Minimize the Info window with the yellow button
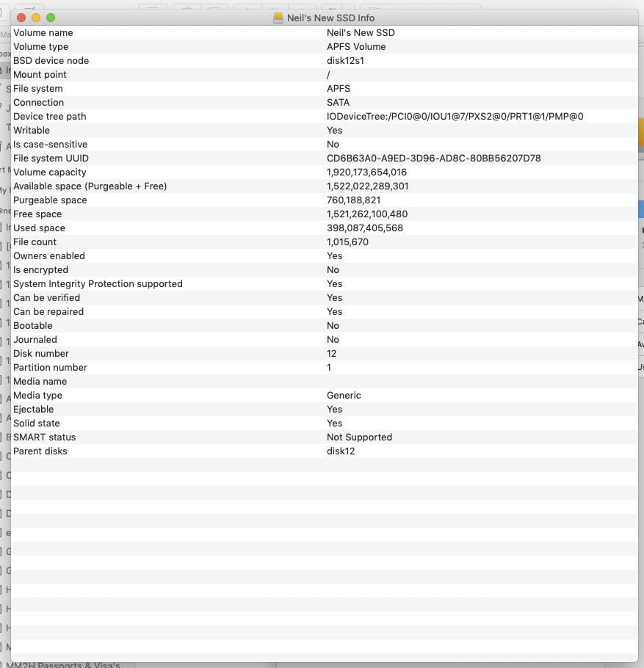The width and height of the screenshot is (644, 668). pyautogui.click(x=36, y=18)
